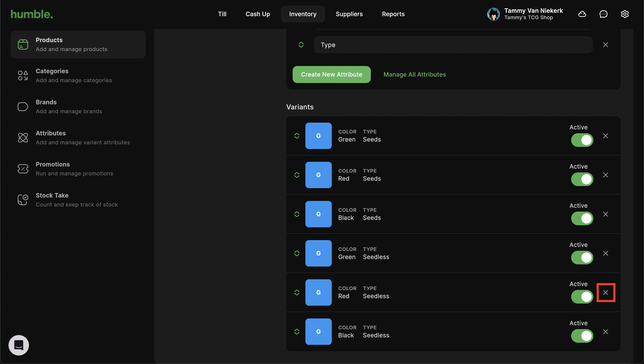Click the Type attribute input field
The height and width of the screenshot is (364, 644).
453,45
